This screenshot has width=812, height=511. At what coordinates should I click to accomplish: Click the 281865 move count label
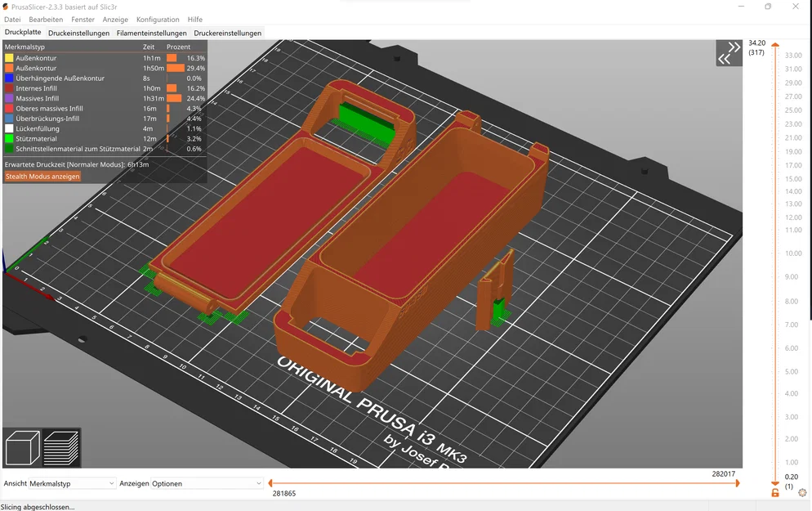284,493
